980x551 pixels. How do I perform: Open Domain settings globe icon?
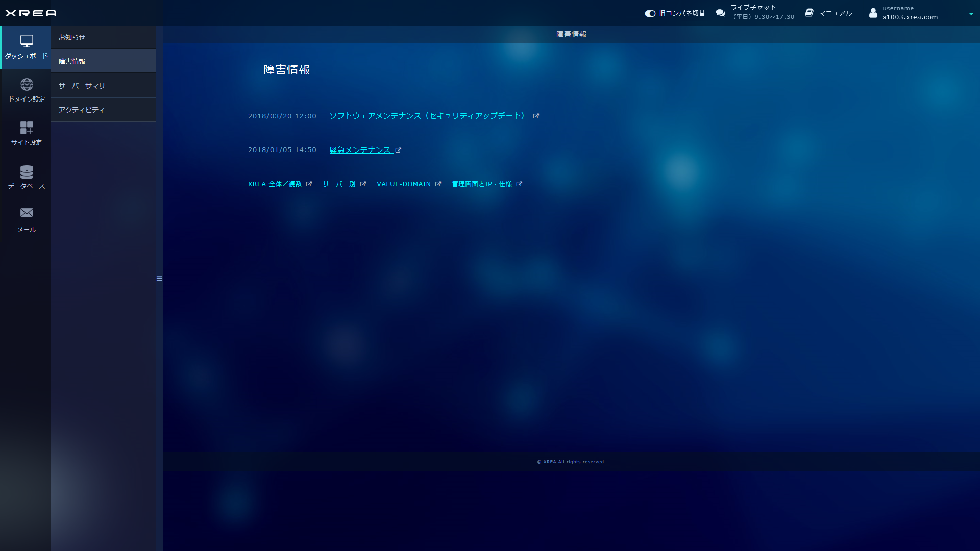click(x=27, y=84)
